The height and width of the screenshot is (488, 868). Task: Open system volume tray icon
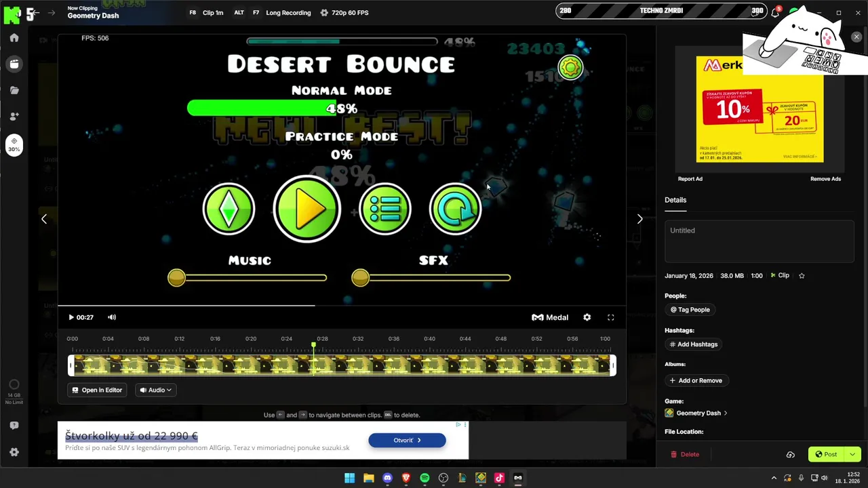pos(825,478)
